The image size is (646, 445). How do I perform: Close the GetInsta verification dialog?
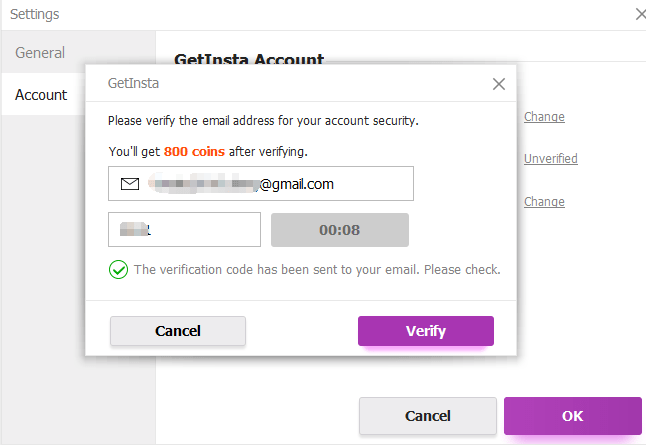point(499,84)
